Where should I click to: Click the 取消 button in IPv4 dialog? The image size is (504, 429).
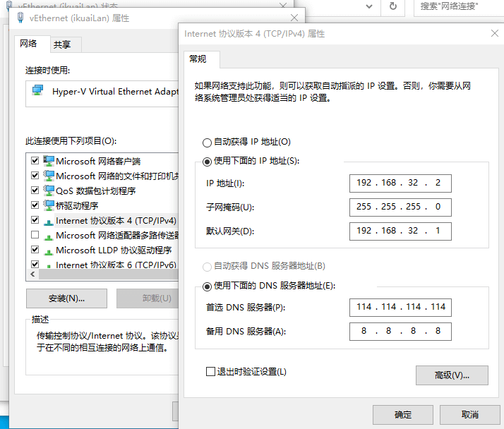click(x=469, y=415)
